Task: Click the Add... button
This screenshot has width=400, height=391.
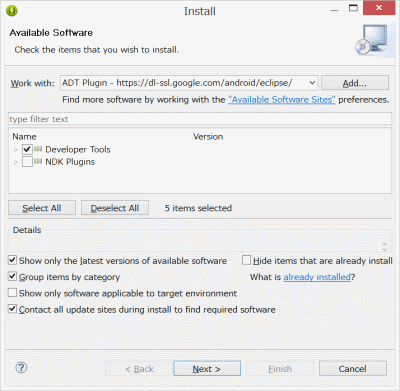Action: (x=355, y=83)
